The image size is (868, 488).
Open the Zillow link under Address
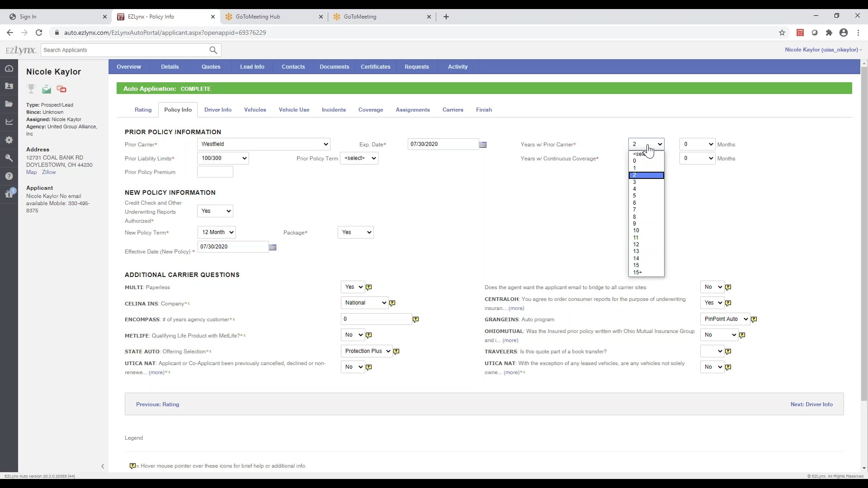(48, 172)
